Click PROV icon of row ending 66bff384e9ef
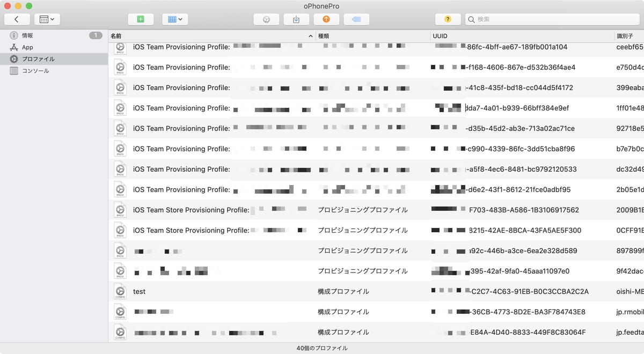The image size is (644, 354). coord(120,108)
